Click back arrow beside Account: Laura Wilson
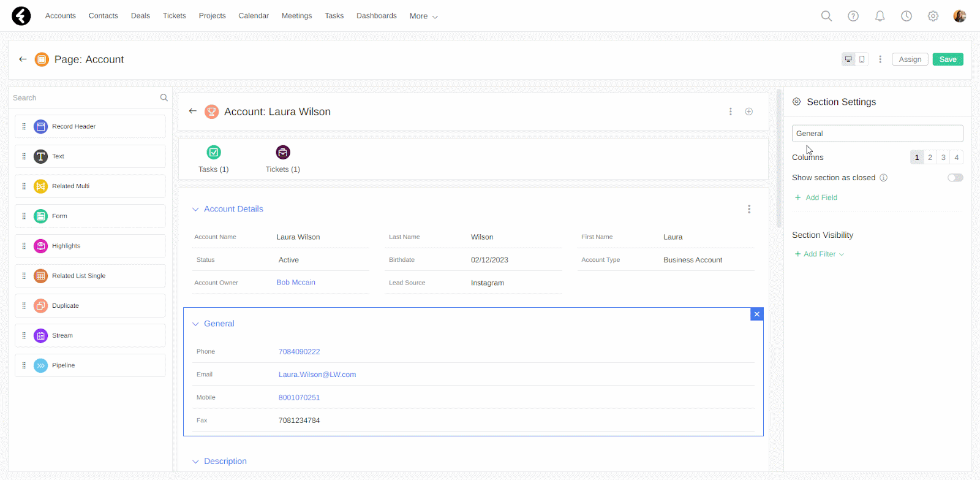 (x=193, y=111)
